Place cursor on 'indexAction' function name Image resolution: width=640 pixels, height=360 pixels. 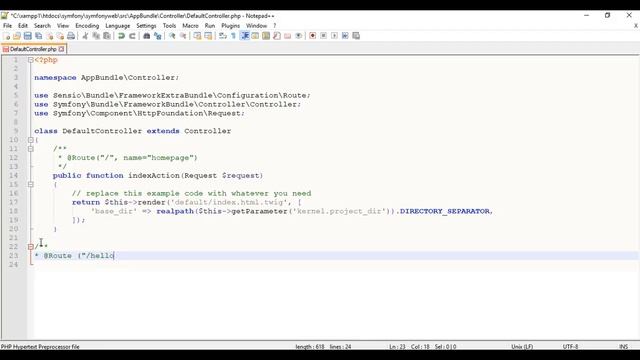point(154,176)
